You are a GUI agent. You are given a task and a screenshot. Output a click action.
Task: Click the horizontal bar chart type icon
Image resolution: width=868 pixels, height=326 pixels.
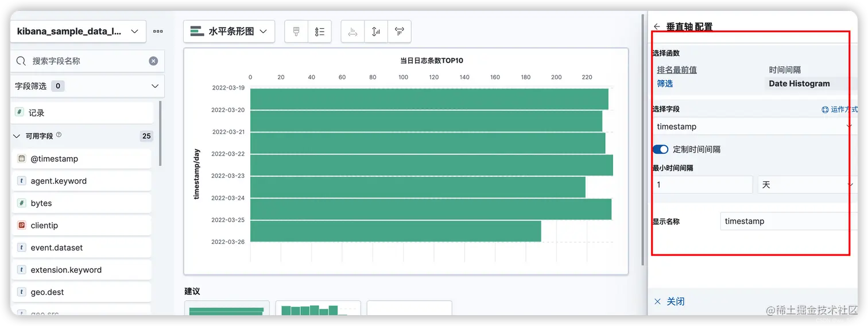click(x=197, y=31)
